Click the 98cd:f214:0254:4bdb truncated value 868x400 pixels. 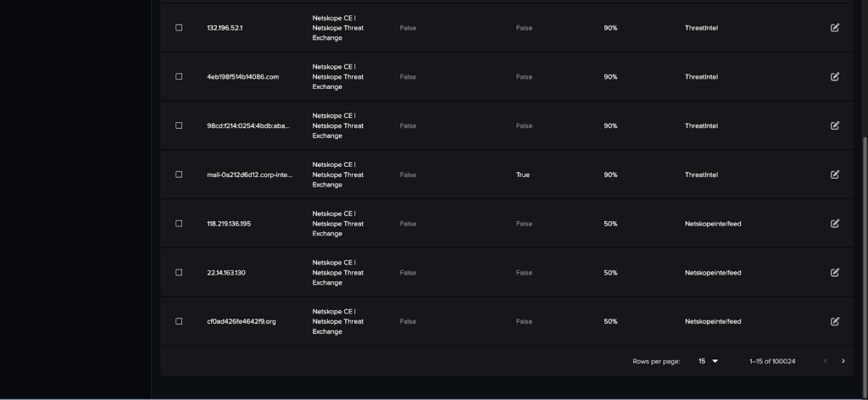coord(248,125)
